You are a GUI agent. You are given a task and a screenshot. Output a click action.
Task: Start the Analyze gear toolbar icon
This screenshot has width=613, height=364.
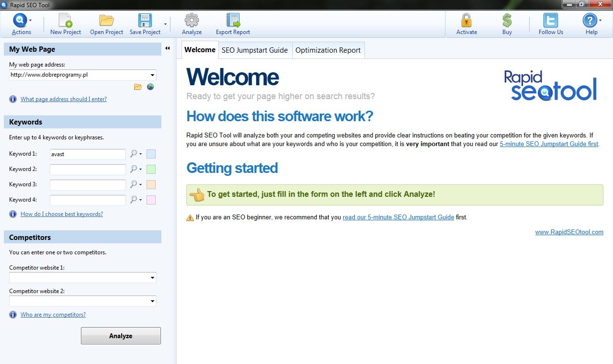pos(192,21)
